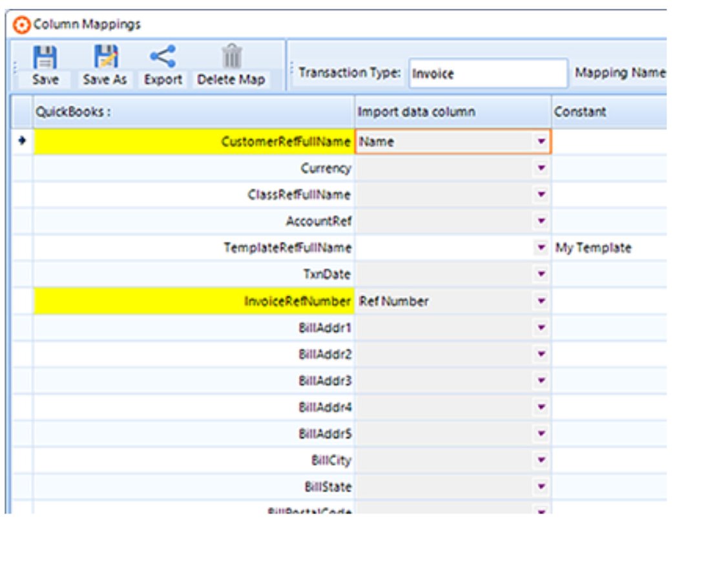Click the Export button label

click(163, 79)
